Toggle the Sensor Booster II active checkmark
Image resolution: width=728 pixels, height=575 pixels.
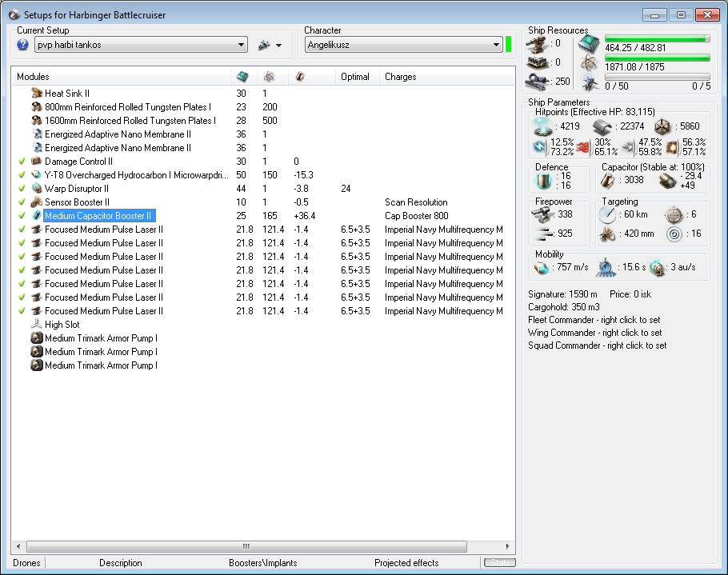(x=22, y=202)
